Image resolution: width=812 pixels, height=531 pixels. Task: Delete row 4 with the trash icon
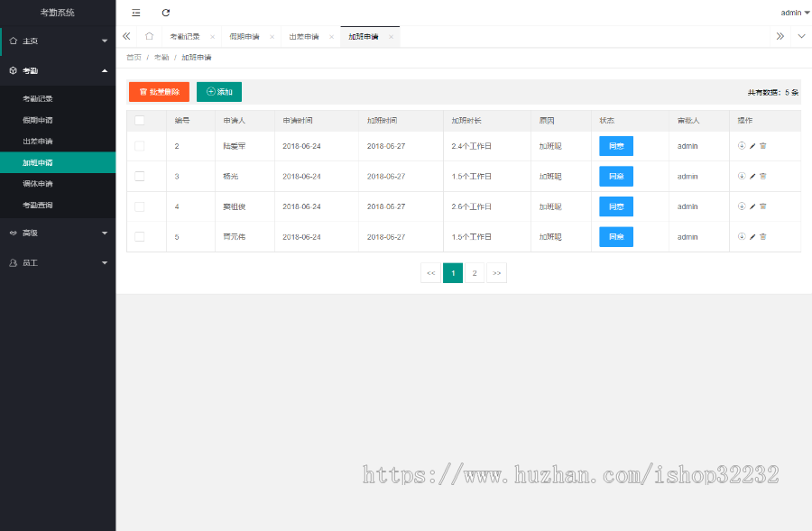(762, 206)
